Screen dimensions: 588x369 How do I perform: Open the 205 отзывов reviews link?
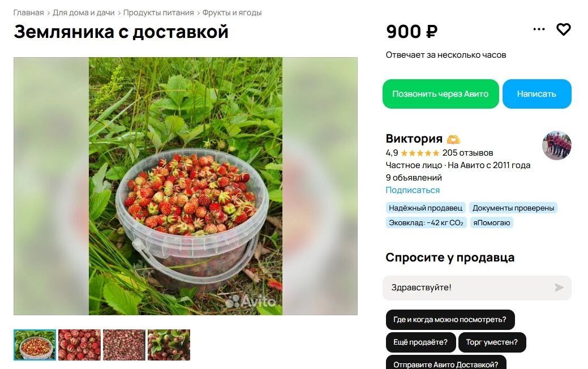467,153
